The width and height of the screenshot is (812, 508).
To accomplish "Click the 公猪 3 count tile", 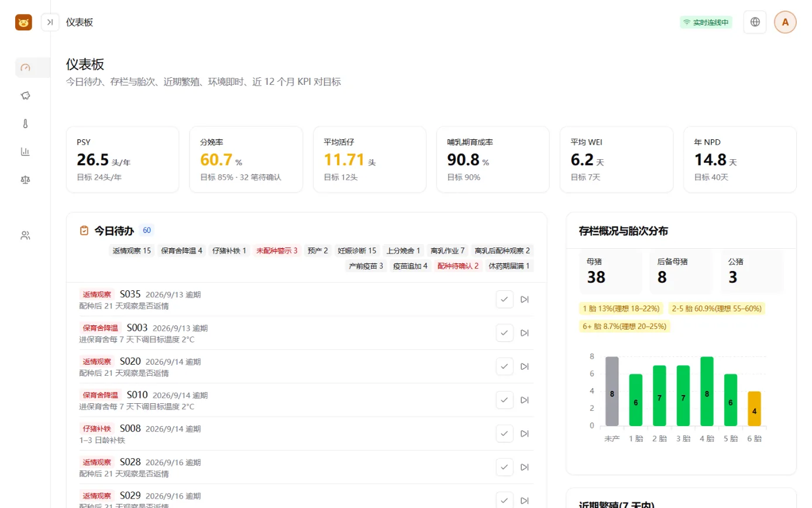I will (752, 271).
